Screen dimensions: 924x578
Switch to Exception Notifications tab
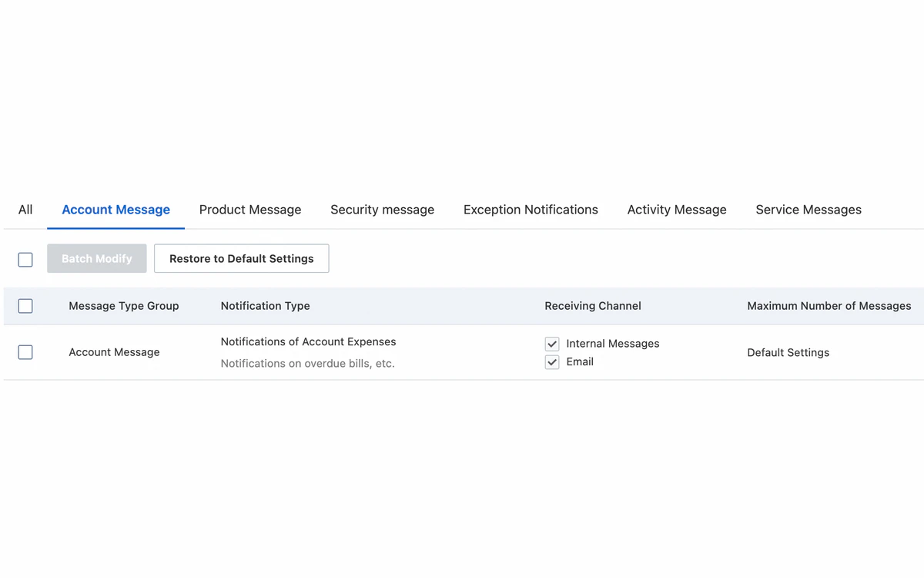click(x=531, y=210)
